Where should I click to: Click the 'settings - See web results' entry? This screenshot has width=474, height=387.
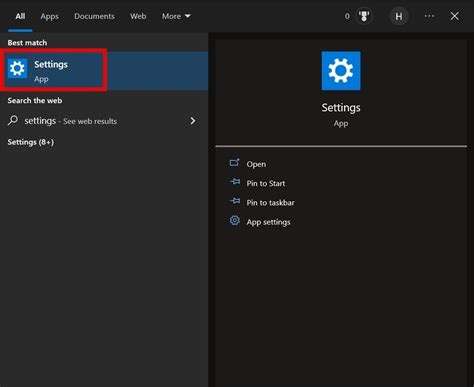104,121
